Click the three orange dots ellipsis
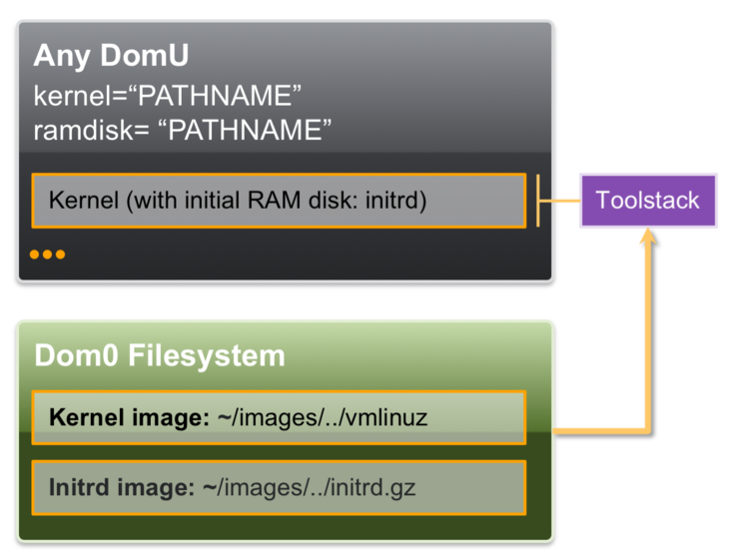Viewport: 739px width, 560px height. tap(47, 255)
